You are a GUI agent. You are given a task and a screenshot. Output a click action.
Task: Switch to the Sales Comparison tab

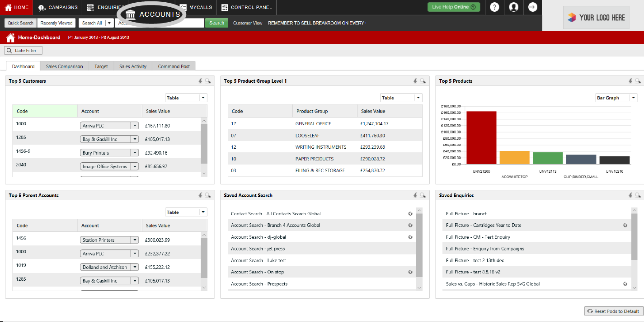click(64, 66)
